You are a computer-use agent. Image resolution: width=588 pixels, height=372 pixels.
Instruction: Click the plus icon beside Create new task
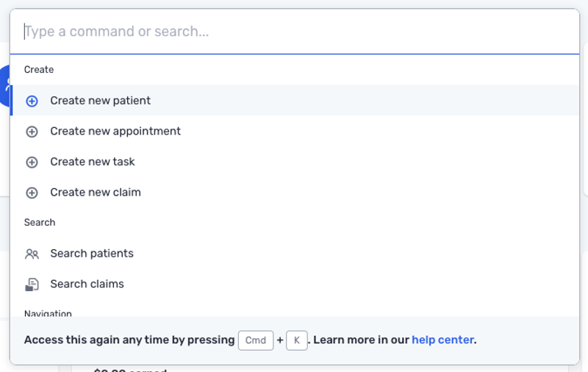click(32, 162)
